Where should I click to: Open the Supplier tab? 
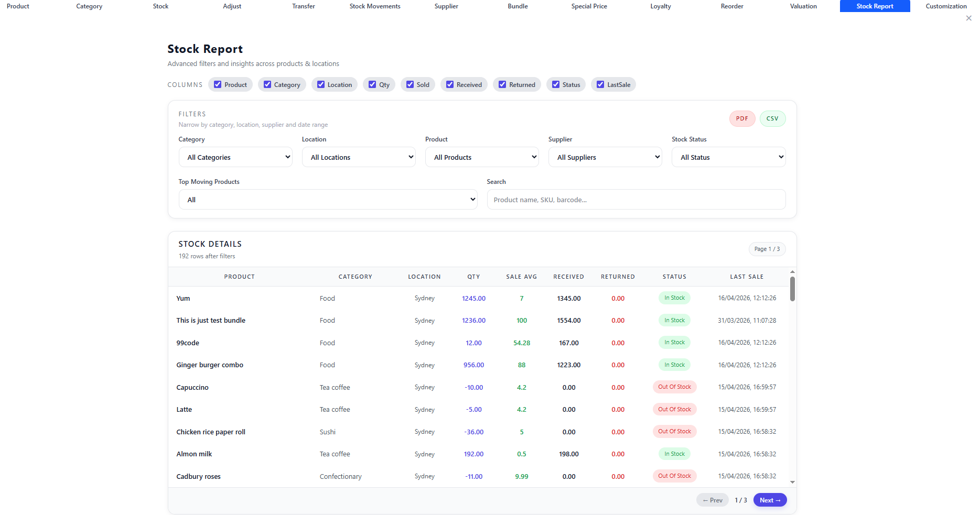coord(446,6)
